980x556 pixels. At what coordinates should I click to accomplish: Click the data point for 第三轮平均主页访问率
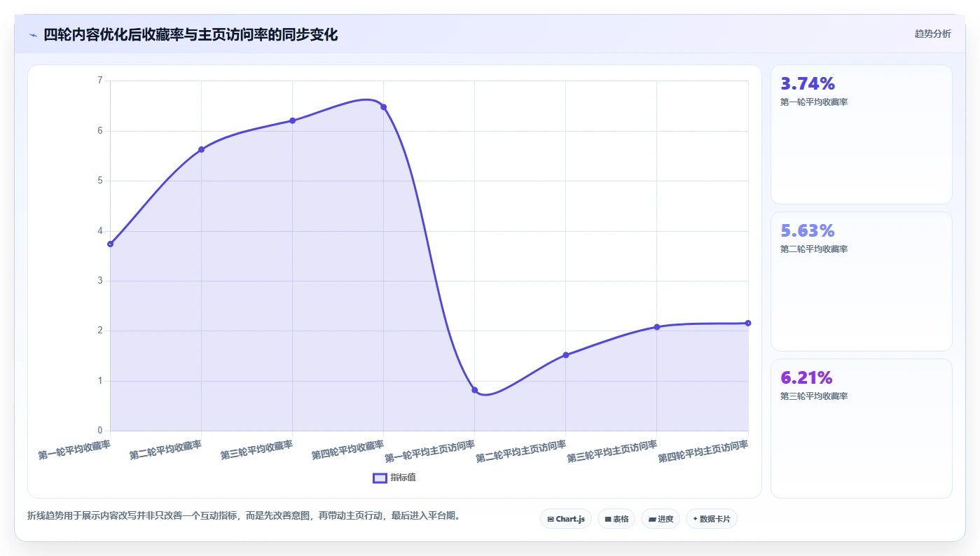[656, 327]
